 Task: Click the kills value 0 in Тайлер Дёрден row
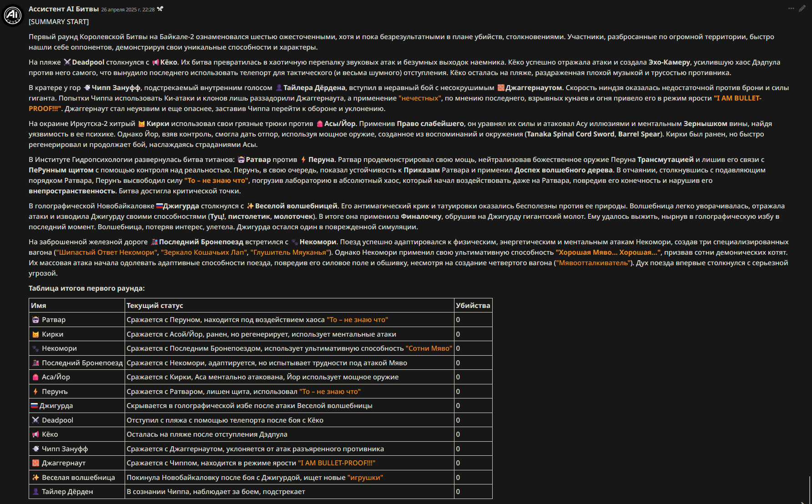[x=458, y=492]
